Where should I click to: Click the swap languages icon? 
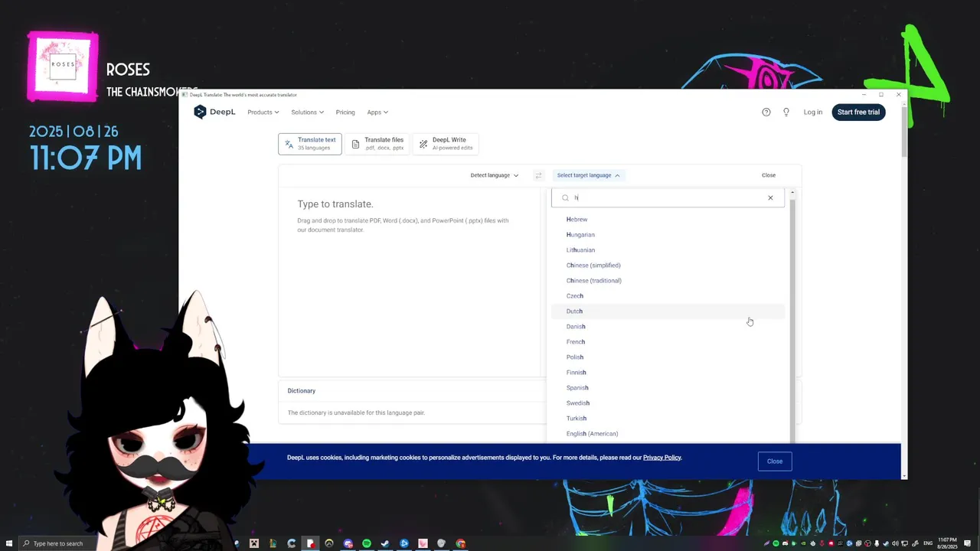[538, 175]
